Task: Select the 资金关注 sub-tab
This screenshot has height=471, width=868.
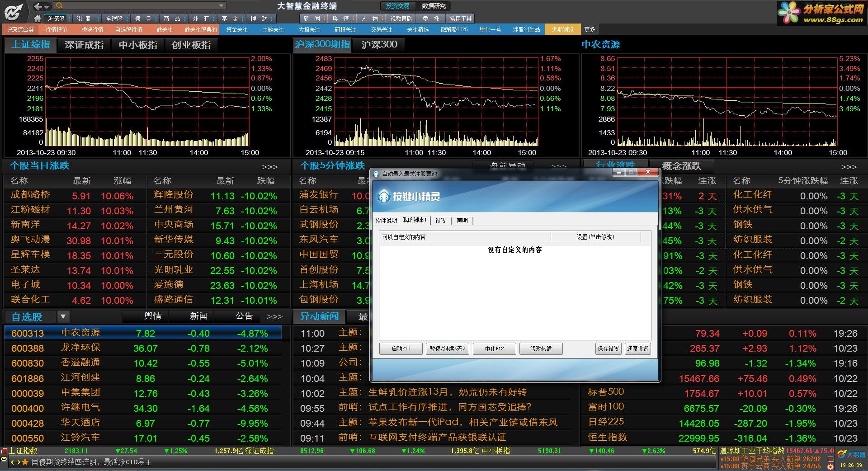Action: pos(237,29)
